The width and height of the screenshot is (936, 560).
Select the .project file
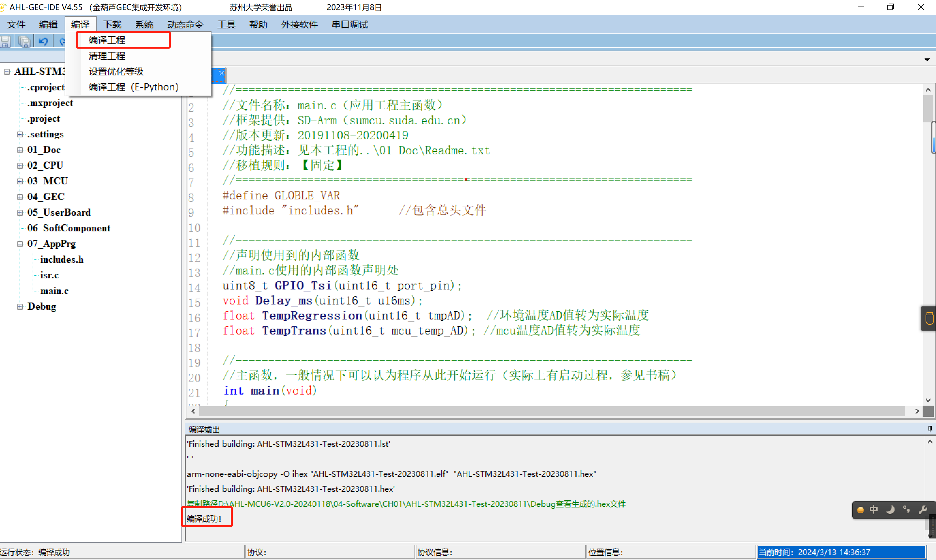(x=43, y=118)
